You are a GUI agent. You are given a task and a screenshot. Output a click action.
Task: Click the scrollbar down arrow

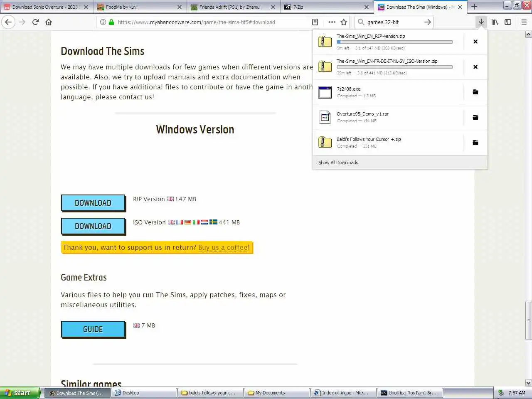pos(528,383)
